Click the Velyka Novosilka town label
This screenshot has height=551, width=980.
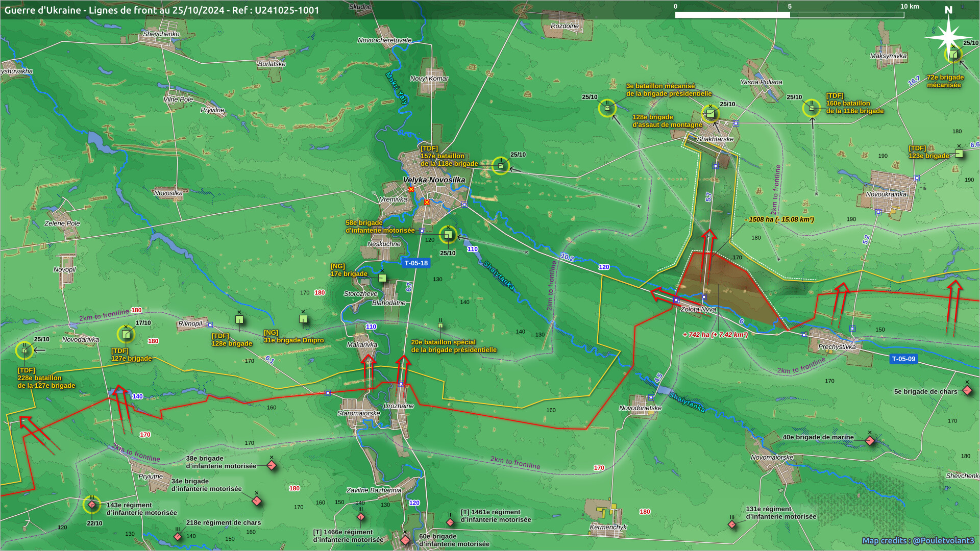point(434,180)
